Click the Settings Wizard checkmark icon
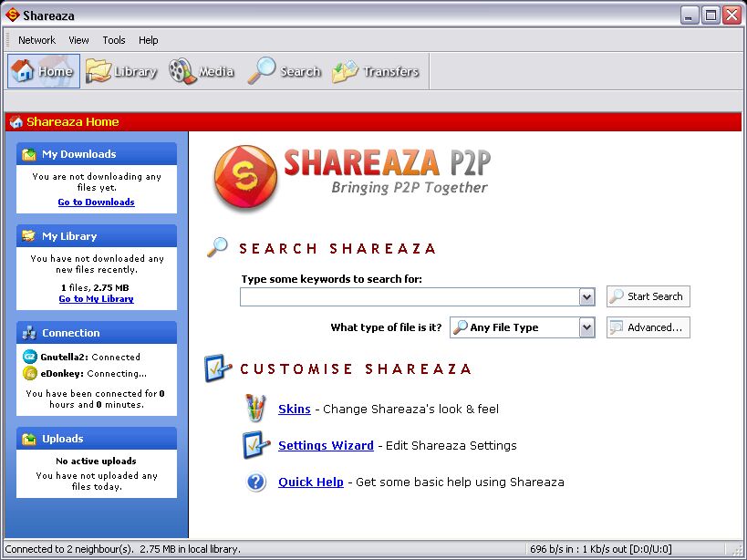 pyautogui.click(x=254, y=445)
